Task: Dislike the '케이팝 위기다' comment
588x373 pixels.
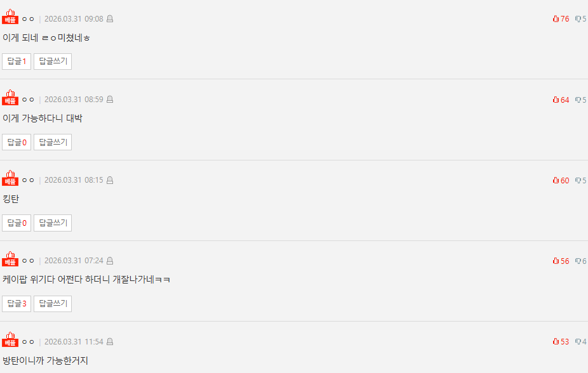Action: click(x=581, y=261)
